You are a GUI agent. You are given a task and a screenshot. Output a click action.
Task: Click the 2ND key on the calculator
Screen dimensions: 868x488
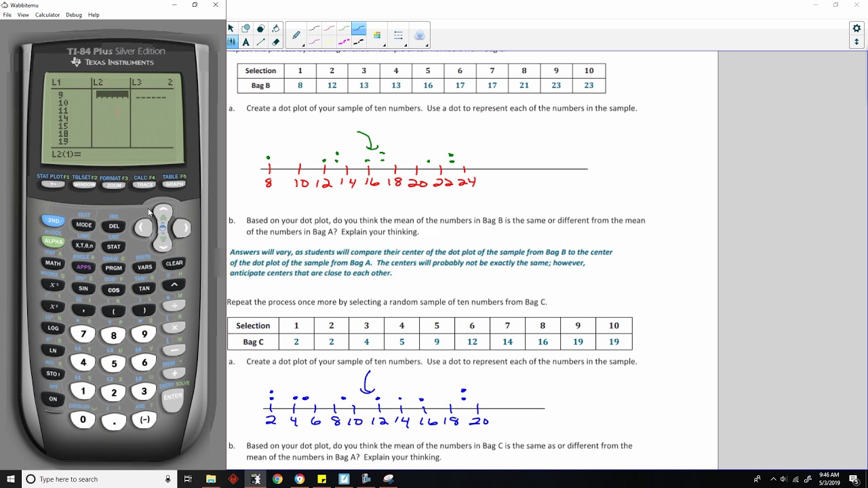[x=53, y=221]
